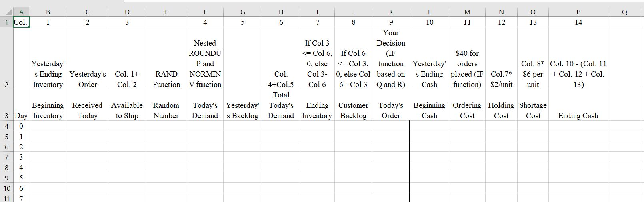The width and height of the screenshot is (644, 202).
Task: Click the Today's Order cell for Day 0
Action: [x=391, y=126]
